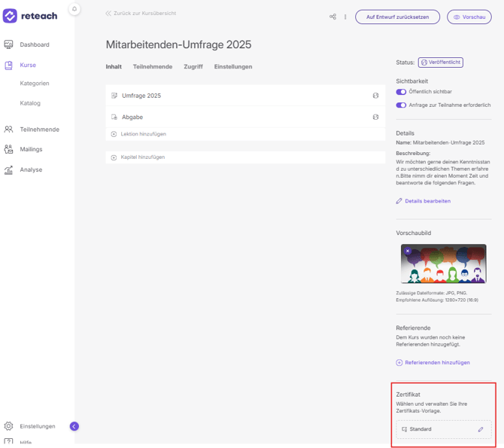This screenshot has height=448, width=504.
Task: Click the Einstellungen gear icon
Action: (x=9, y=426)
